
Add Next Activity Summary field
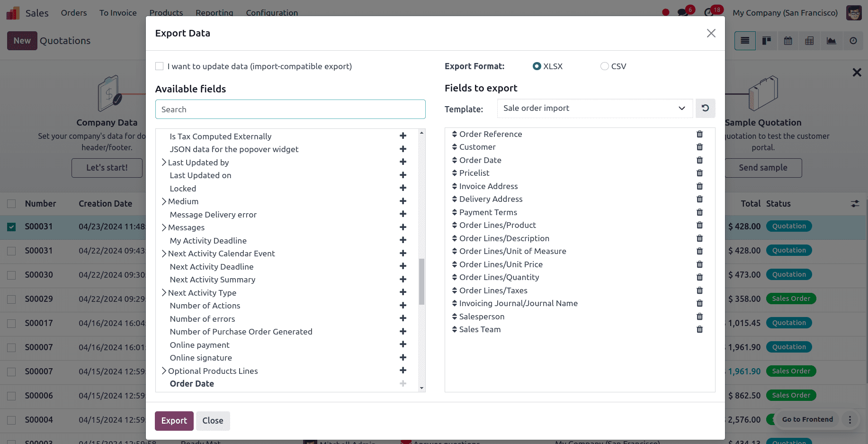[403, 279]
